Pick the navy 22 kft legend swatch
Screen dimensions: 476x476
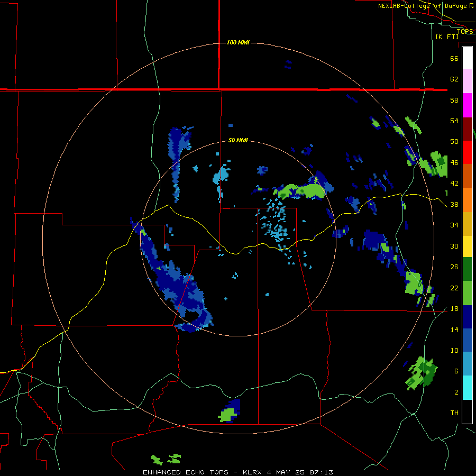tap(467, 317)
